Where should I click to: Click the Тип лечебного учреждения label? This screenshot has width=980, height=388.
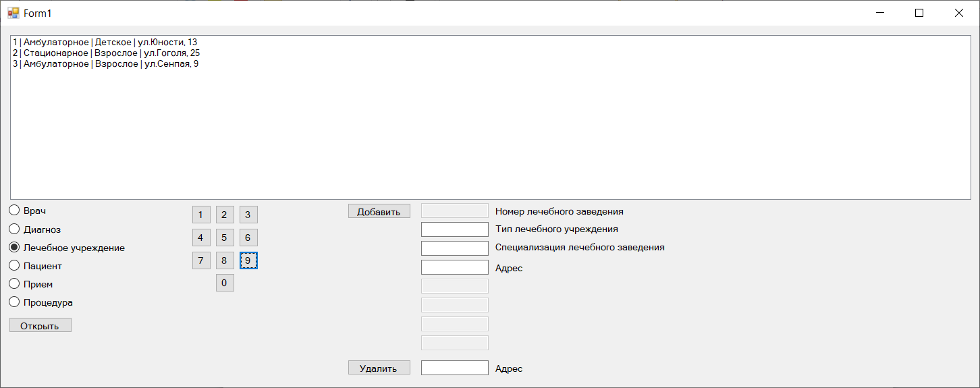[x=556, y=229]
